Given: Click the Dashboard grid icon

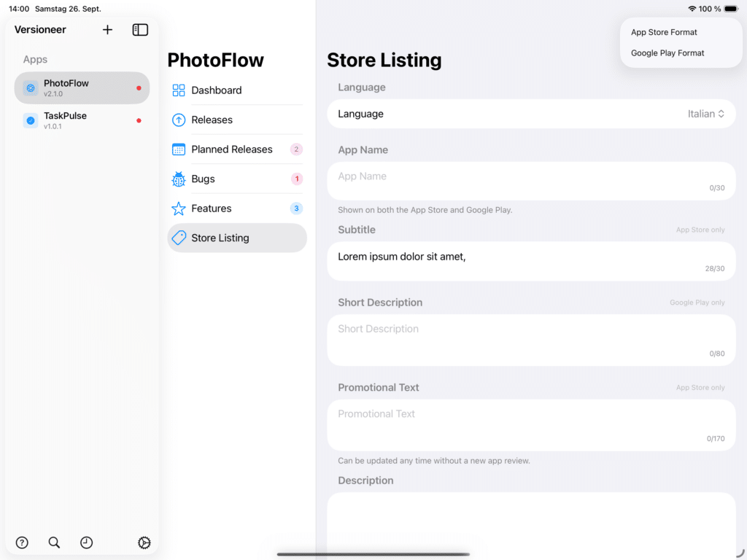Looking at the screenshot, I should click(x=179, y=90).
